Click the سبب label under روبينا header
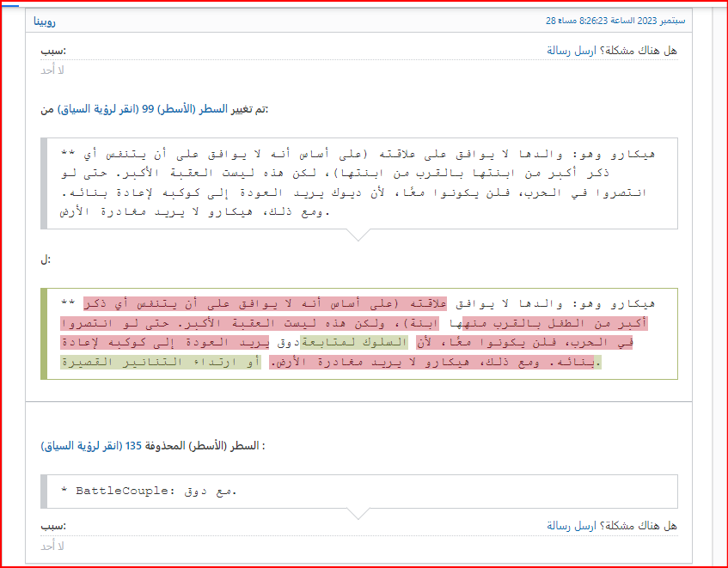Screen dimensions: 728x568 [x=53, y=51]
